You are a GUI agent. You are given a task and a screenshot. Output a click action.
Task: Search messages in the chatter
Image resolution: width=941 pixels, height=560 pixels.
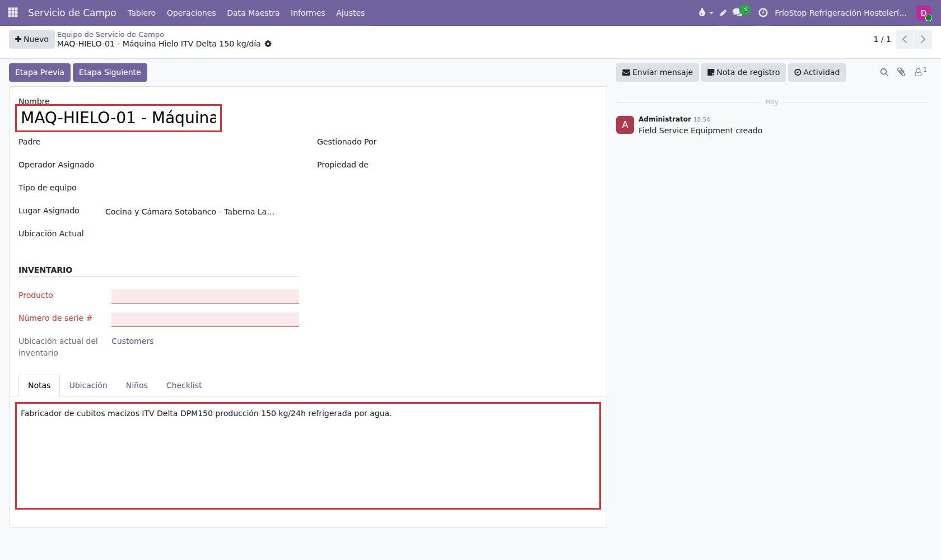coord(884,72)
